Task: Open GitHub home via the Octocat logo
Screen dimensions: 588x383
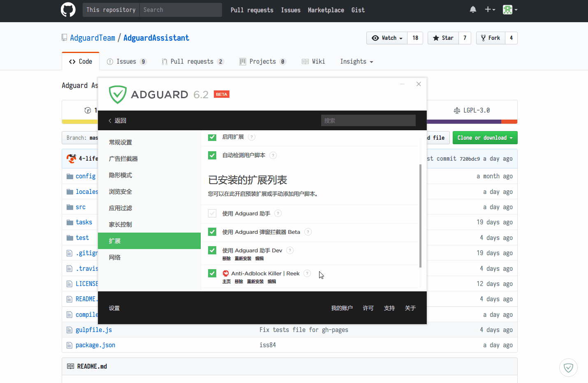Action: pos(68,10)
